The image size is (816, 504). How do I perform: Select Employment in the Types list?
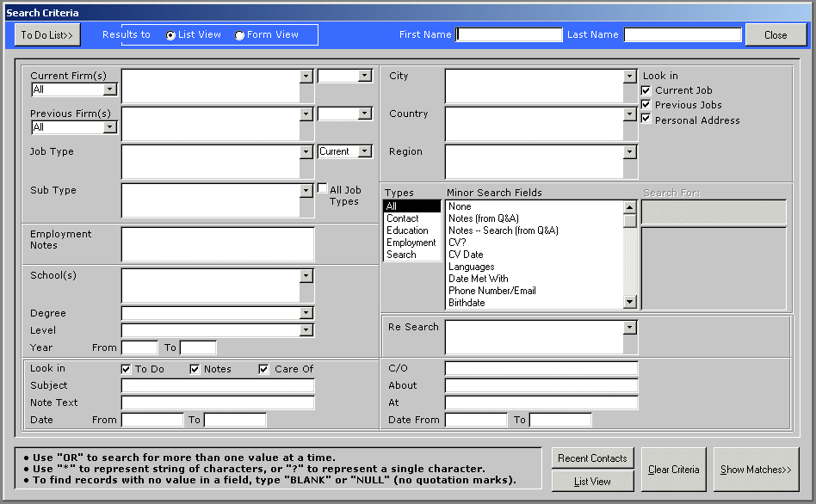click(x=411, y=243)
